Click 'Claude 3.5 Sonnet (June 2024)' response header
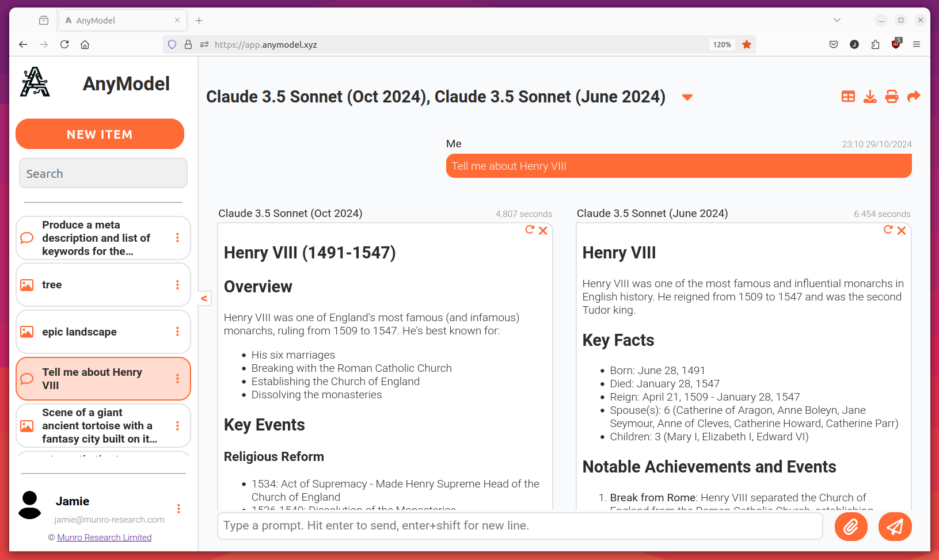Viewport: 939px width, 560px height. point(652,214)
